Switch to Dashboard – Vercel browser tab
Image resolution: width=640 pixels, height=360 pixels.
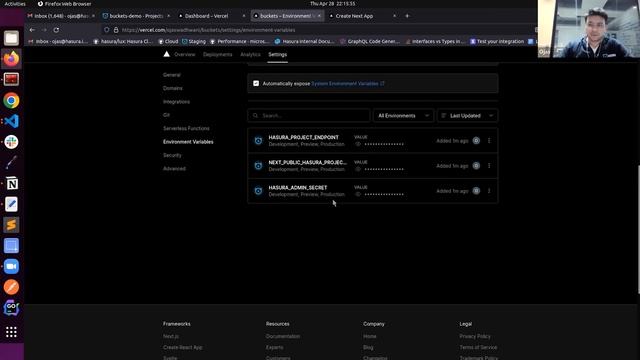(x=211, y=16)
